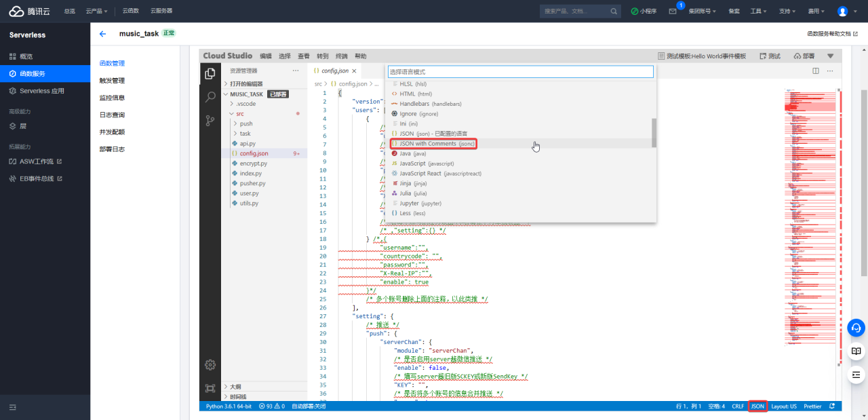Screen dimensions: 868x420
Task: Open the Explorer files icon in activity bar
Action: pyautogui.click(x=210, y=74)
